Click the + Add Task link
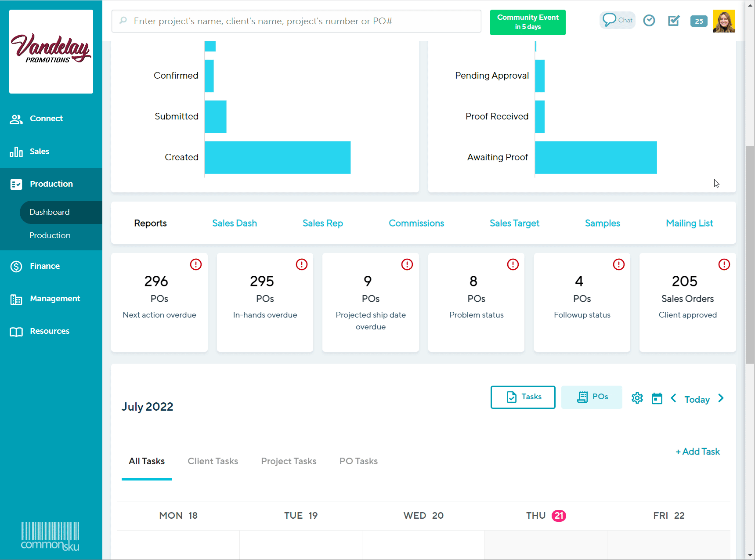 (697, 452)
